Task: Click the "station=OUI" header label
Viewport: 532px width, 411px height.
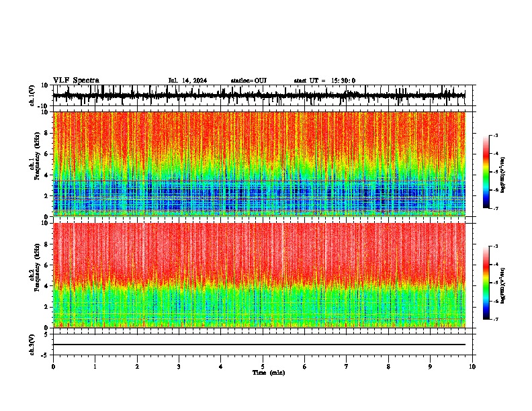Action: (249, 81)
